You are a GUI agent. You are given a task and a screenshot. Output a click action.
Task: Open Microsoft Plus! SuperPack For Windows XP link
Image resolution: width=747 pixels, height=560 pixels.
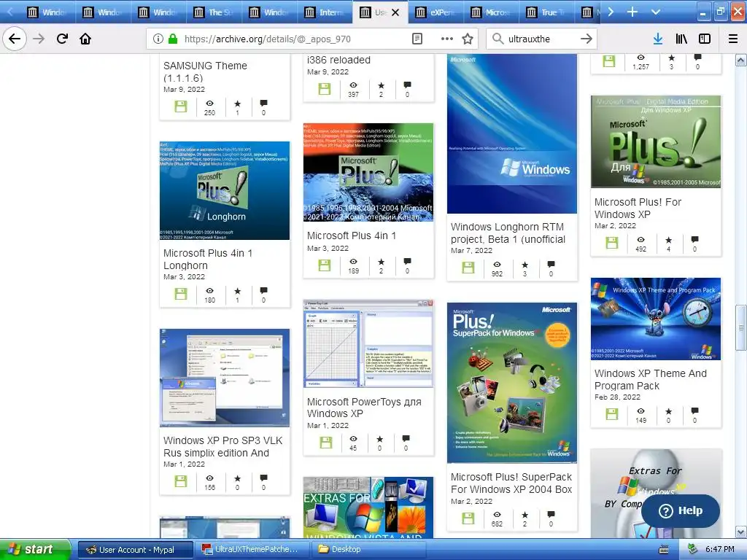511,483
